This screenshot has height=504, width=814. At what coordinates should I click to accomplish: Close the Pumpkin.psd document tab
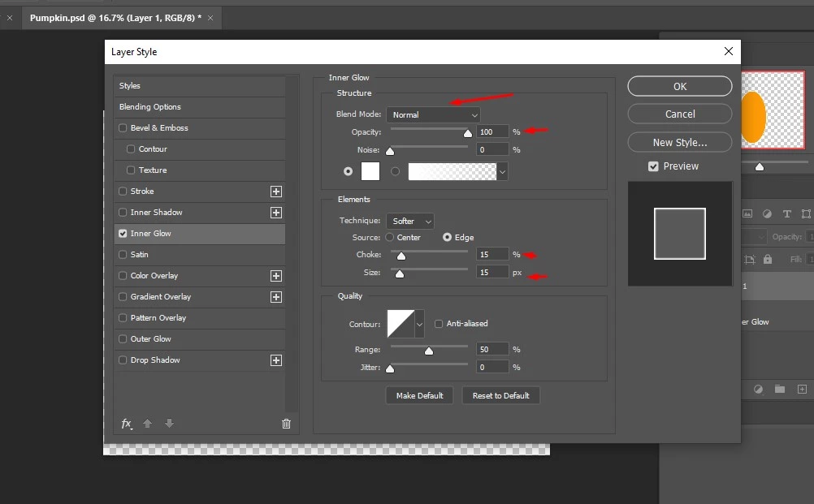click(x=210, y=18)
